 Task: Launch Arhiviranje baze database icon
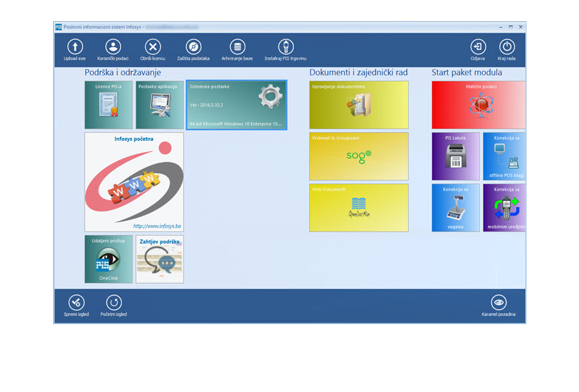pyautogui.click(x=238, y=47)
